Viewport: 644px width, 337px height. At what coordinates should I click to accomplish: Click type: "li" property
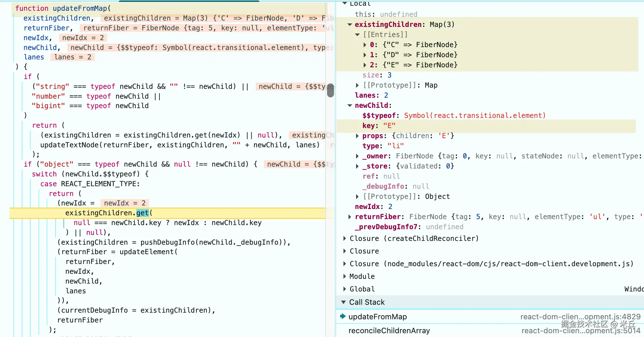pyautogui.click(x=383, y=146)
